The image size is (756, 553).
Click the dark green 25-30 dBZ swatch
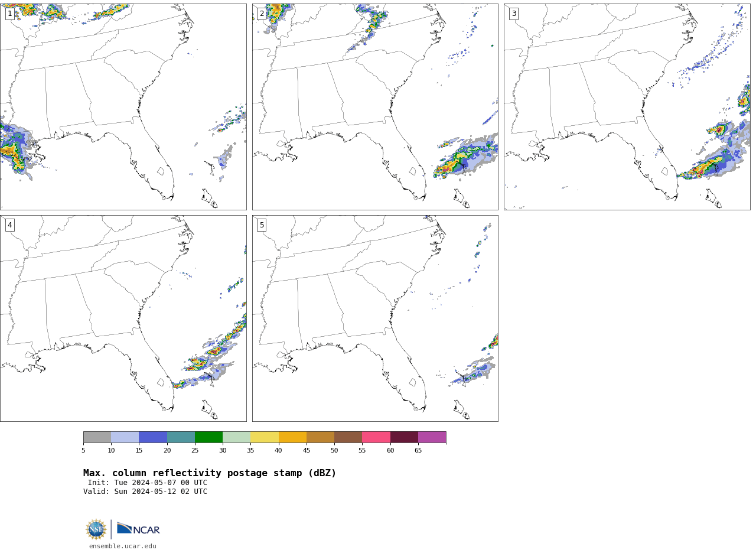(x=208, y=437)
